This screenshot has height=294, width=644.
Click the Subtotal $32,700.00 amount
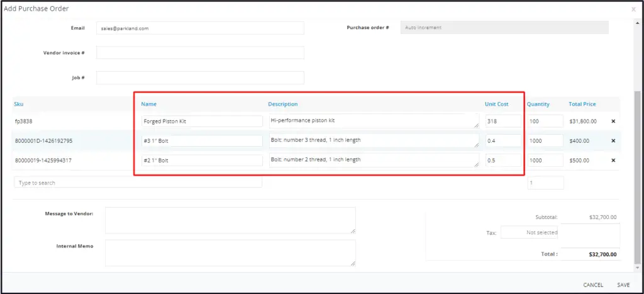(x=602, y=217)
